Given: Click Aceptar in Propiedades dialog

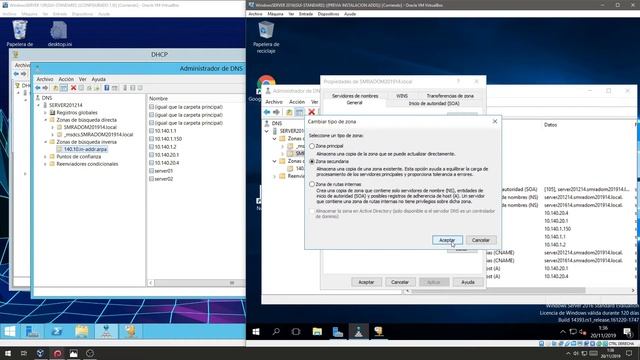Looking at the screenshot, I should pyautogui.click(x=366, y=282).
